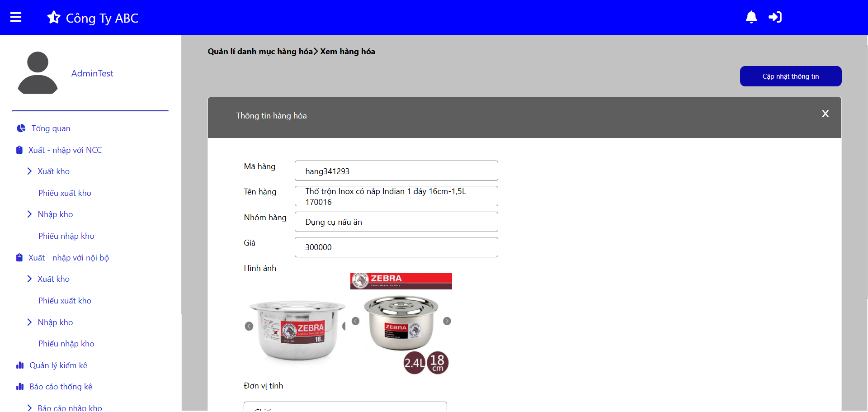Click Cập nhật thông tin button

coord(791,76)
